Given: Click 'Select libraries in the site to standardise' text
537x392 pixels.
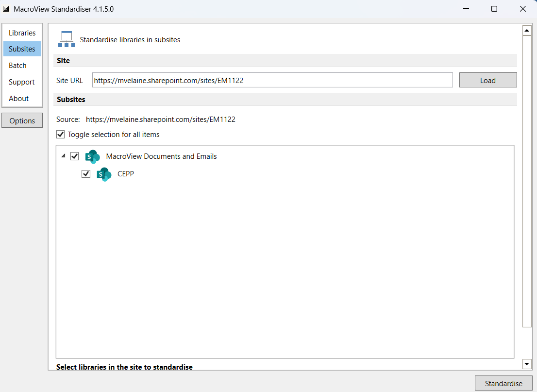Looking at the screenshot, I should 124,367.
